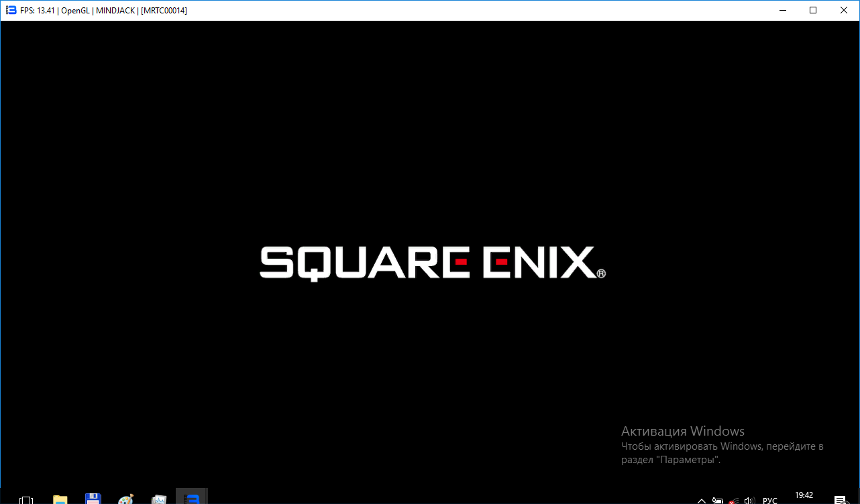
Task: Open the notification action center
Action: click(840, 500)
